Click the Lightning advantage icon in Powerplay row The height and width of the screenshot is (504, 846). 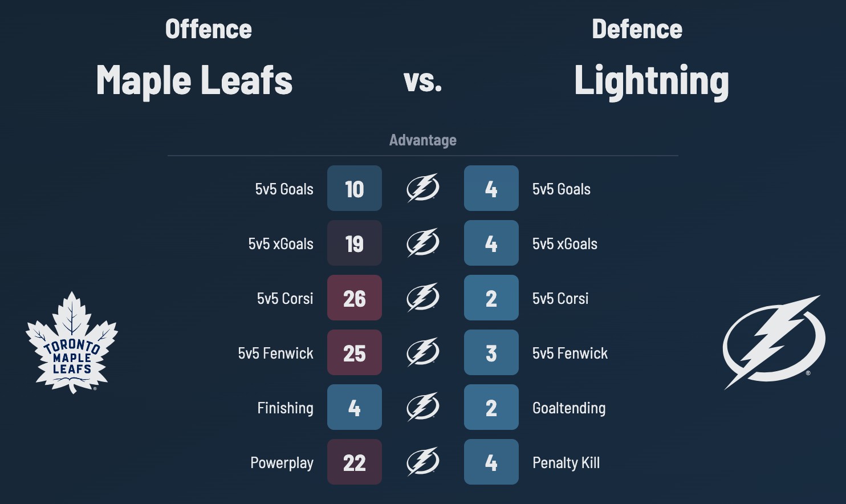(422, 462)
